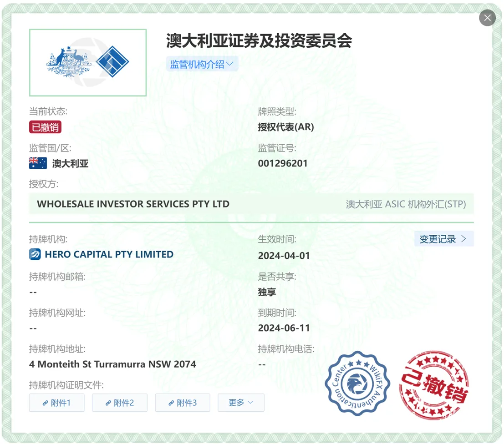Viewport: 504px width, 444px height.
Task: Click the Hero Capital company logo icon
Action: (35, 254)
